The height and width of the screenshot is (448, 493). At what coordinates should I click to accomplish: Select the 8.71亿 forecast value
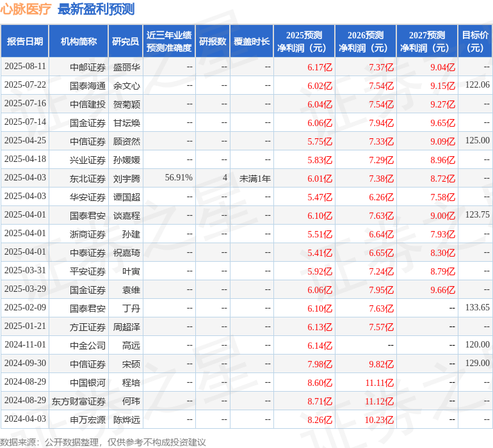(x=319, y=401)
